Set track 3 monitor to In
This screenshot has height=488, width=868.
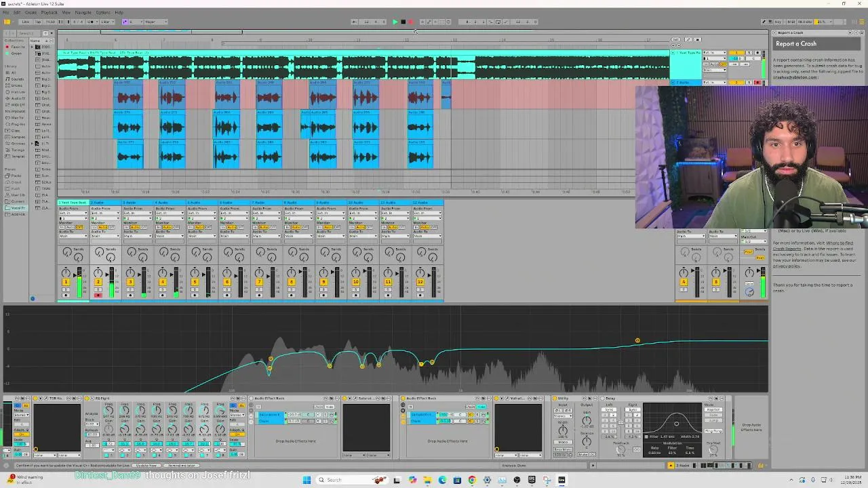tap(127, 227)
